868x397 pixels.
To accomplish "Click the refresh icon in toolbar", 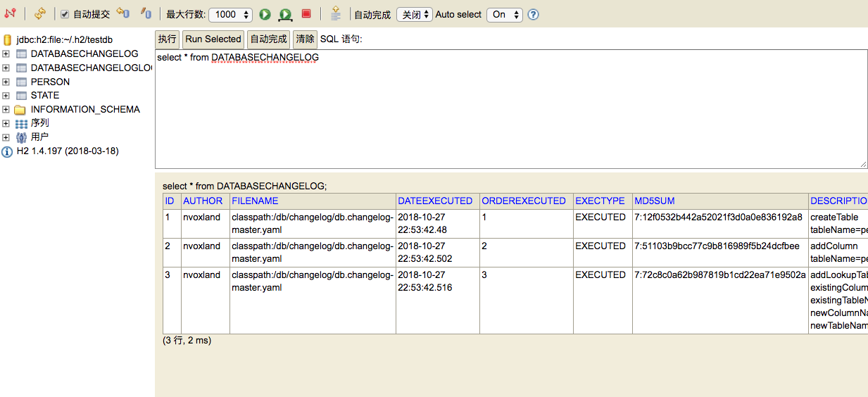I will pyautogui.click(x=40, y=13).
